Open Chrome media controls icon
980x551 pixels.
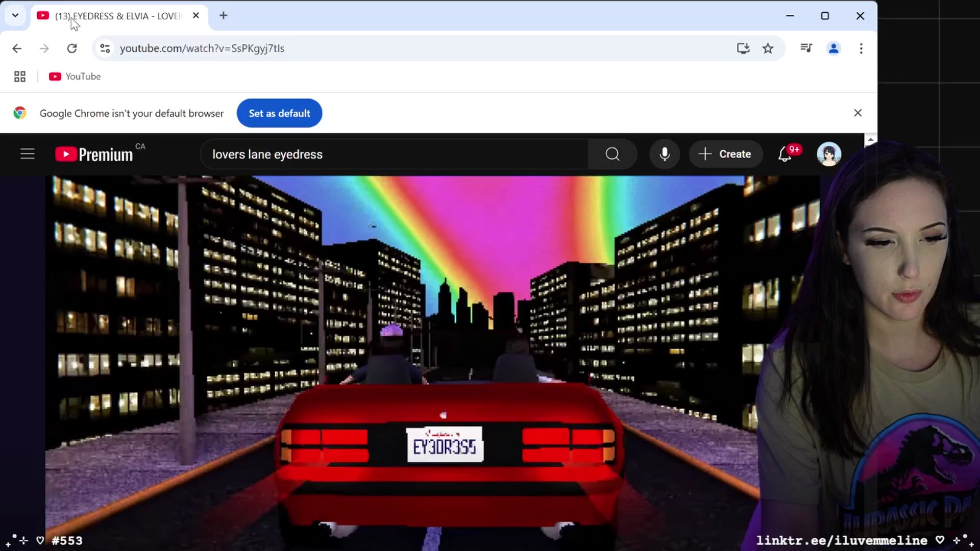(806, 48)
